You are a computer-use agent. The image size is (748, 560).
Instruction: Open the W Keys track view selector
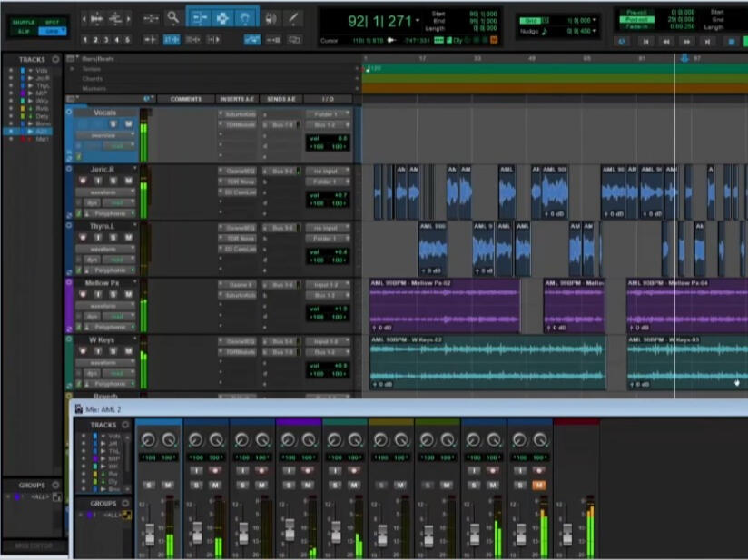coord(105,362)
